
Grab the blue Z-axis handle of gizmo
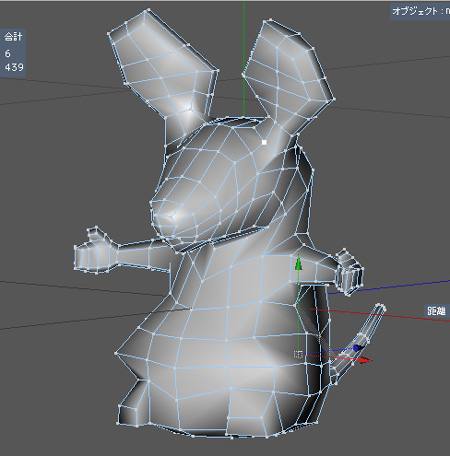357,348
